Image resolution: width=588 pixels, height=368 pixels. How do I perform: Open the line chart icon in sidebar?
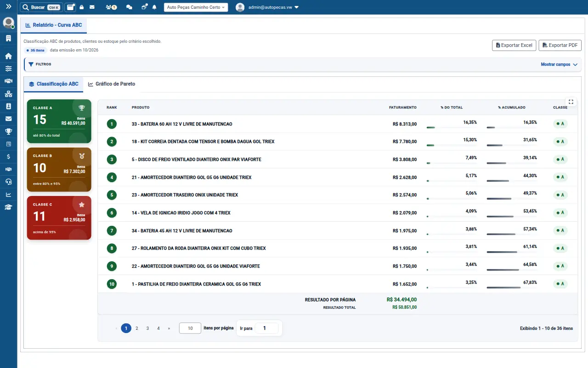[8, 195]
